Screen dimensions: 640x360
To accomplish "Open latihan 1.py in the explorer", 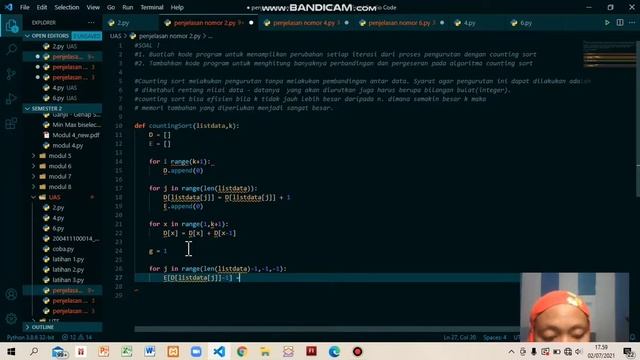I will pos(68,259).
